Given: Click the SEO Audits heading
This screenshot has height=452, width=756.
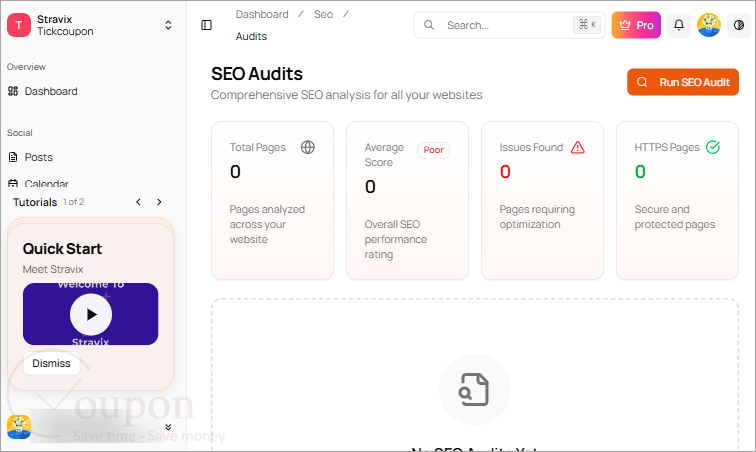Looking at the screenshot, I should pos(257,74).
